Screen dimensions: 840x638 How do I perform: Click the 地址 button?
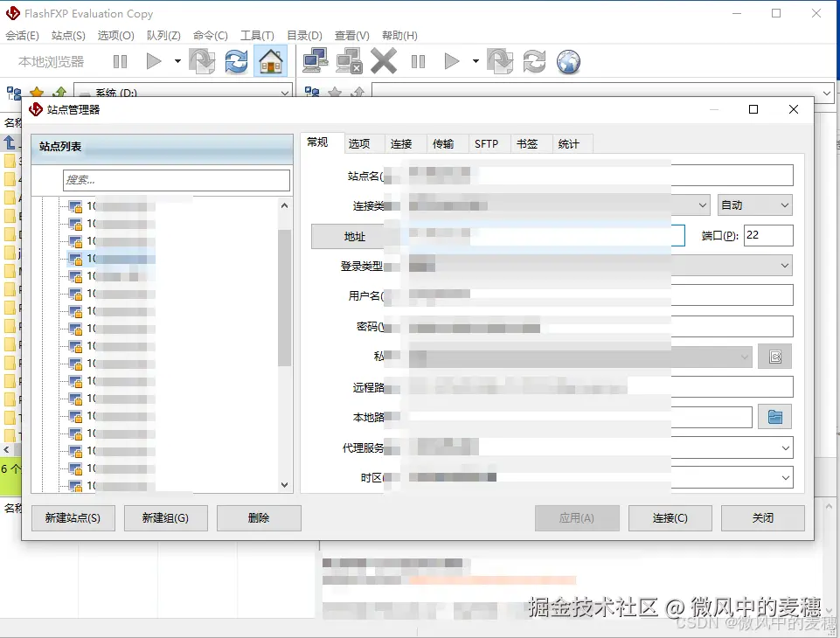[354, 236]
